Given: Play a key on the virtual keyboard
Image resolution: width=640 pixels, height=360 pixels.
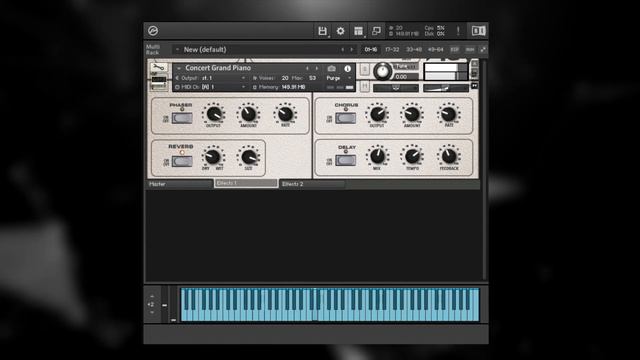Looking at the screenshot, I should coord(330,304).
